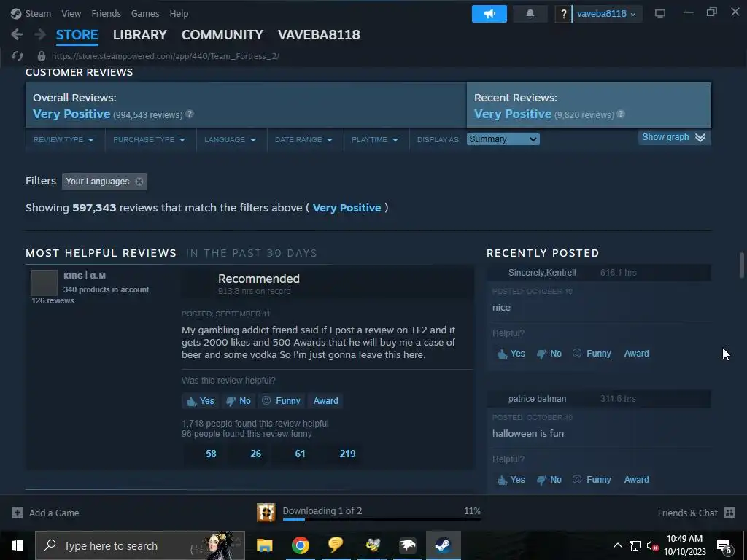
Task: Vote No on patrice batman review
Action: point(549,480)
